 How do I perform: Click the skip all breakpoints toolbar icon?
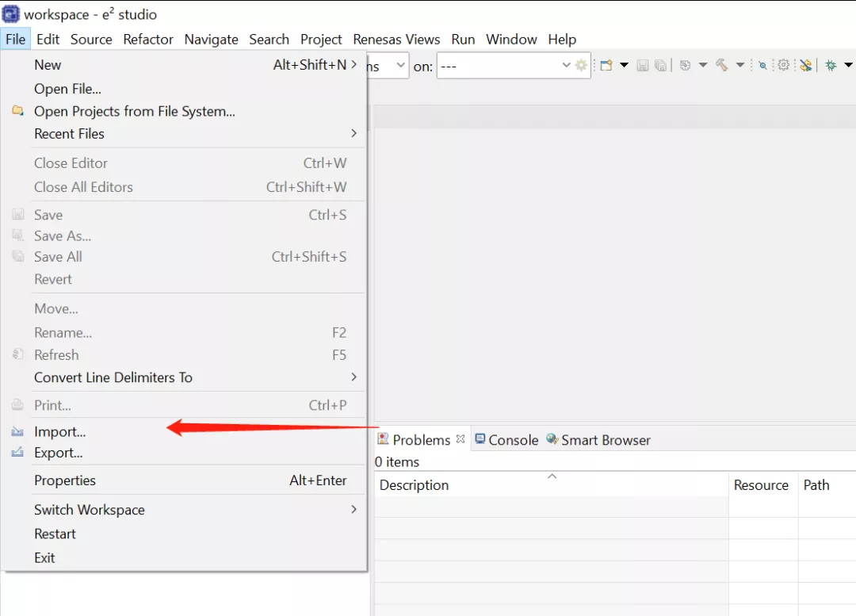coord(806,66)
